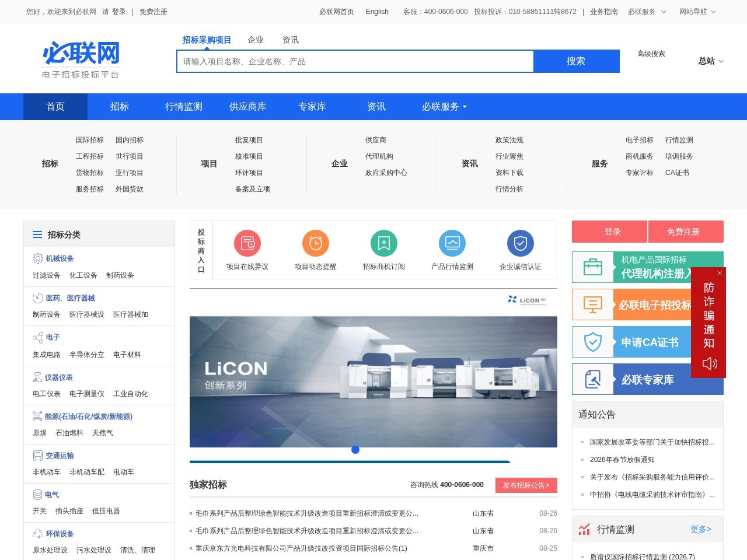Open 政府采购中心 link
Viewport: 747px width, 560px height.
point(386,173)
